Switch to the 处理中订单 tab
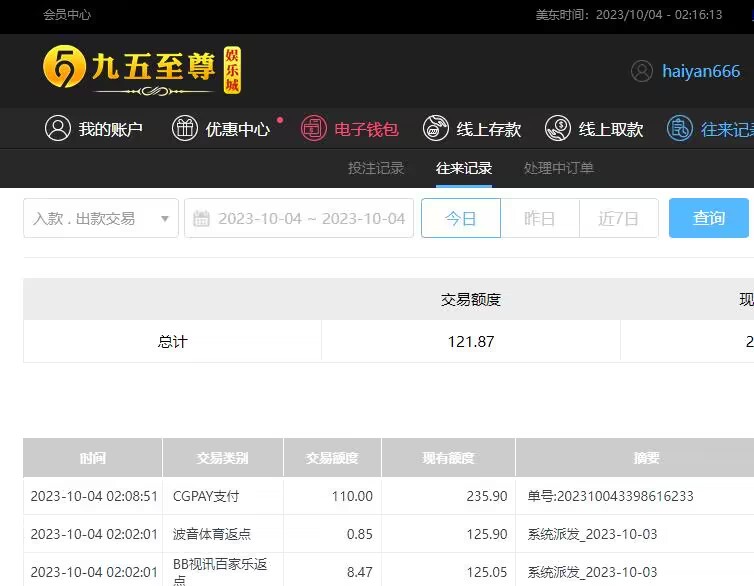 pyautogui.click(x=559, y=168)
